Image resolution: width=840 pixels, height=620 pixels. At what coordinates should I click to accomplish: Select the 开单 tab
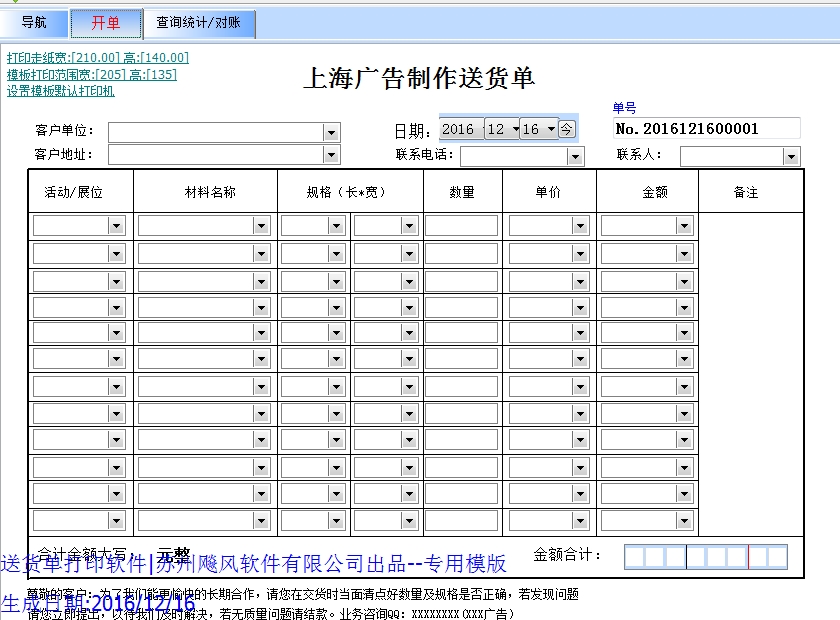coord(106,23)
